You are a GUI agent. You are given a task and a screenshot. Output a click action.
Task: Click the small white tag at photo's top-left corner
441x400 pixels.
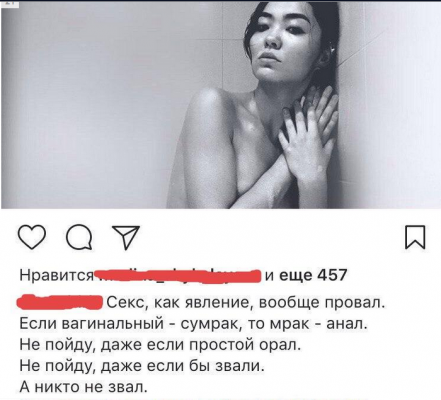point(9,5)
